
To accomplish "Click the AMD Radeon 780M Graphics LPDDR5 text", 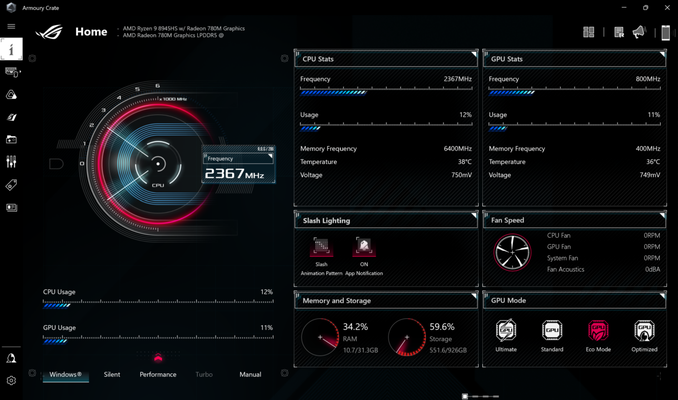I will (173, 35).
